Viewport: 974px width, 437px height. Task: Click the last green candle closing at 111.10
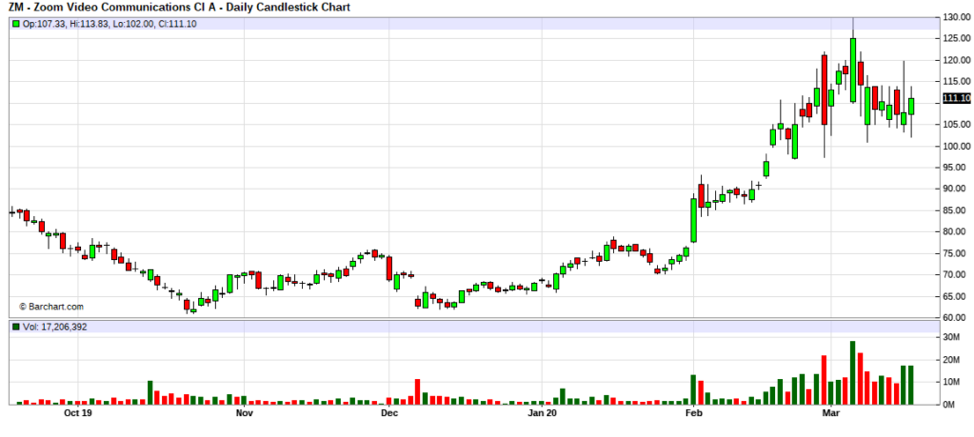tap(911, 106)
